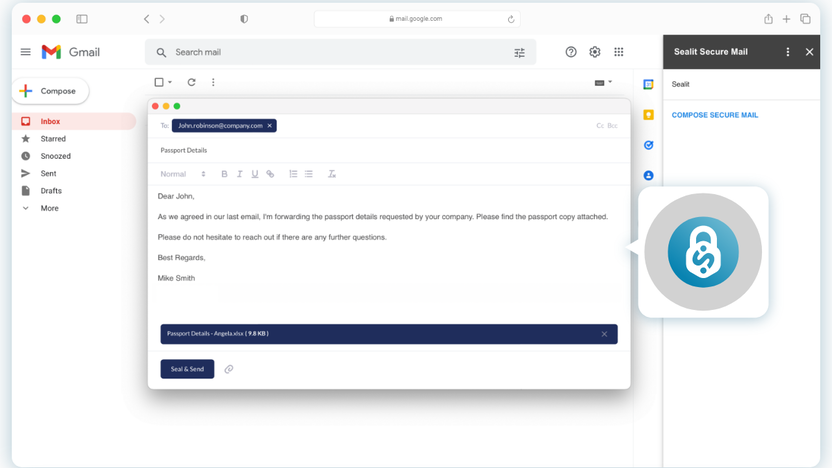This screenshot has height=468, width=832.
Task: Toggle italic formatting
Action: 239,174
